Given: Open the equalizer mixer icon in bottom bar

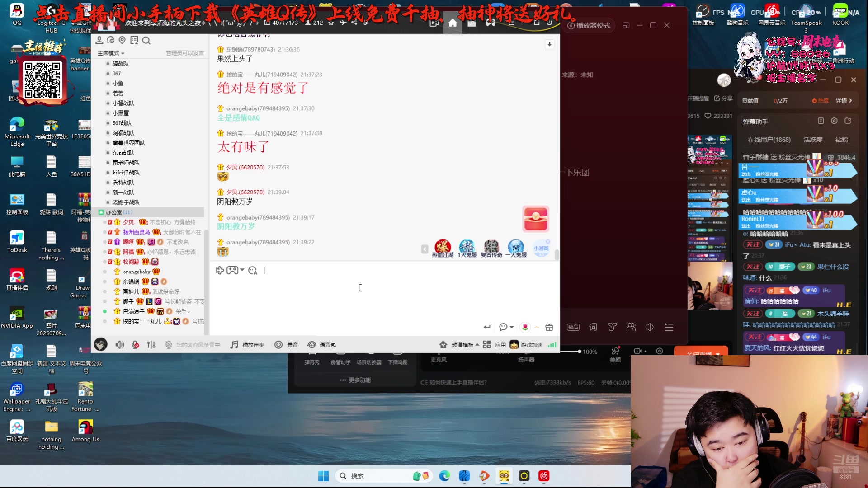Looking at the screenshot, I should pyautogui.click(x=151, y=345).
